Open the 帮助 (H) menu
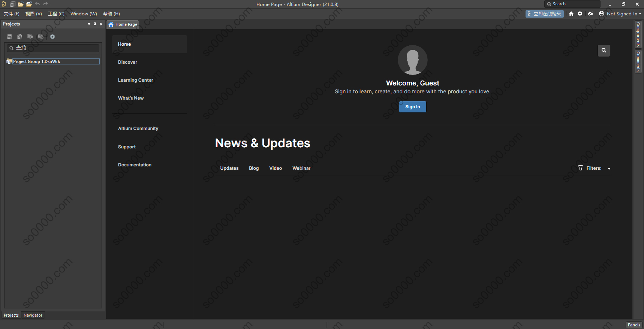 [x=111, y=13]
